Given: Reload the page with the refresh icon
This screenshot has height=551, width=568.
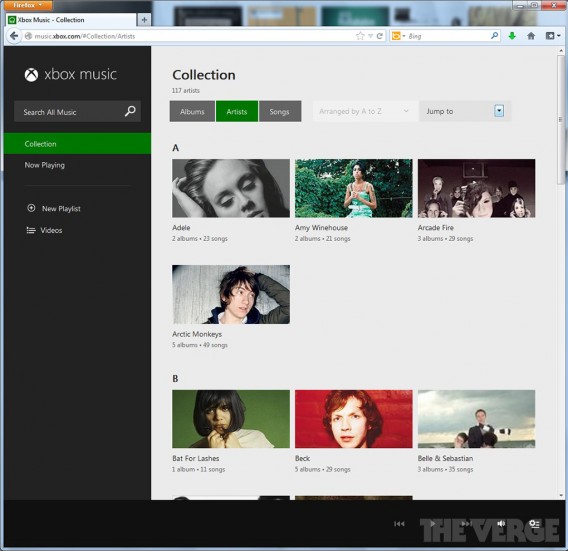Looking at the screenshot, I should click(380, 36).
